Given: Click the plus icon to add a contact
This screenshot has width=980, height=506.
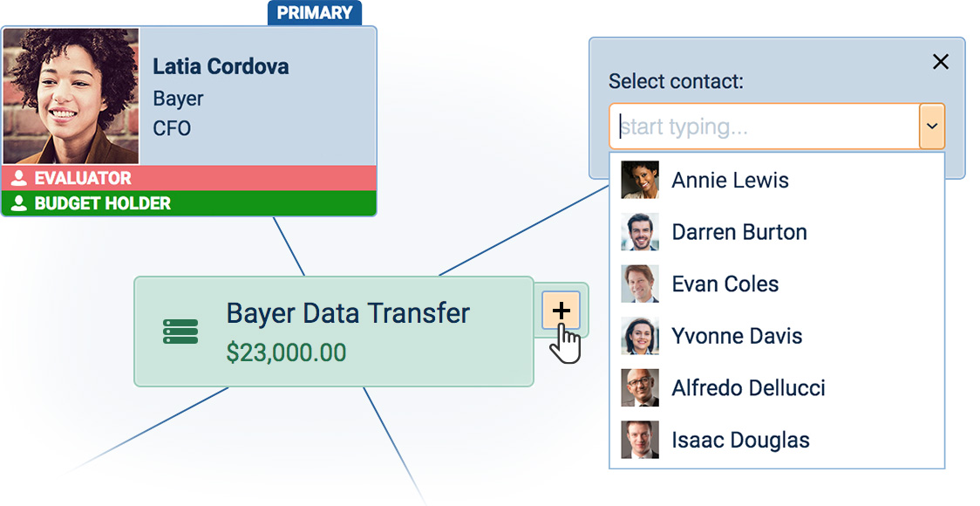Looking at the screenshot, I should (561, 310).
